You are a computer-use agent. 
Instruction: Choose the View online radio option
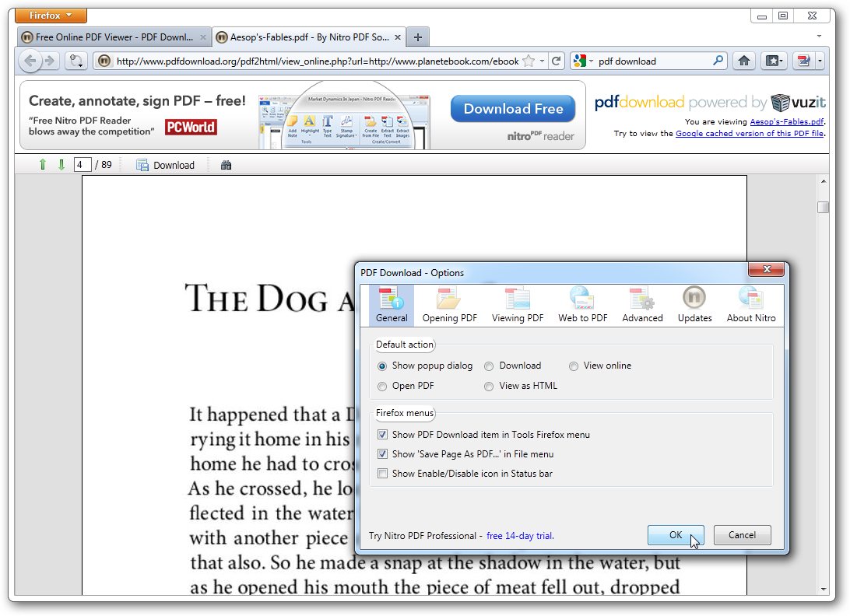tap(574, 366)
